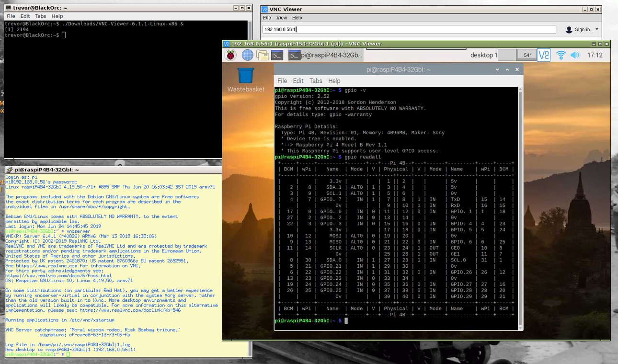Close the pi@raspiP4B4-32GbI terminal window
The image size is (618, 364).
pos(516,69)
